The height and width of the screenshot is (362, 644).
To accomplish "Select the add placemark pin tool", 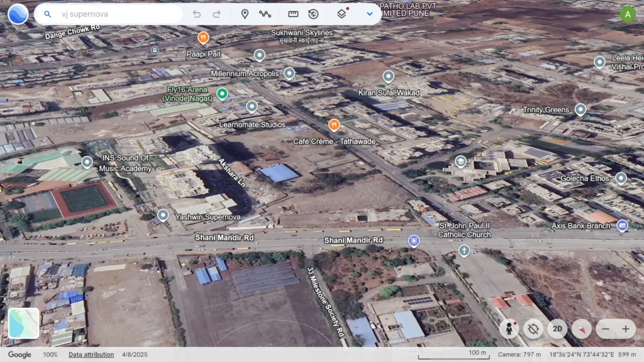I will (245, 14).
